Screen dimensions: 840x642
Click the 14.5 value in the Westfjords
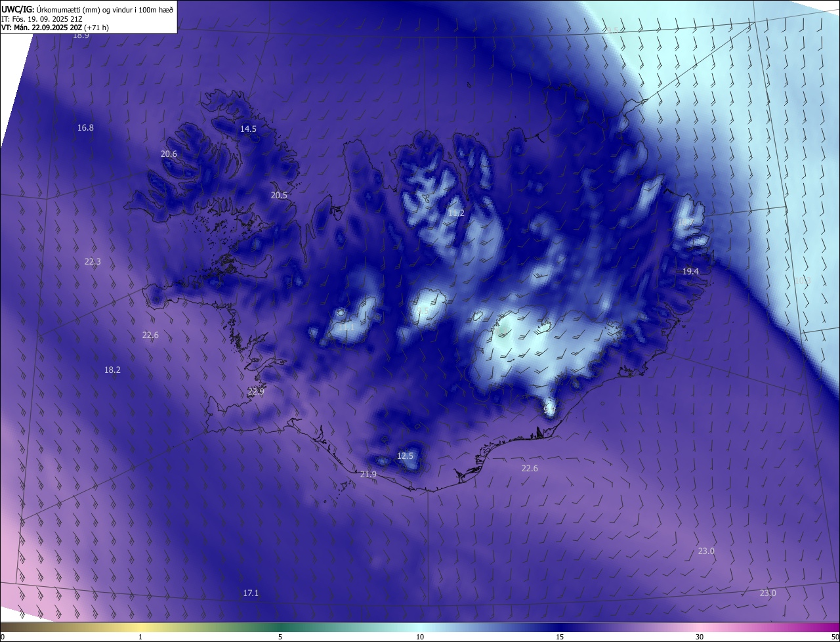[248, 129]
